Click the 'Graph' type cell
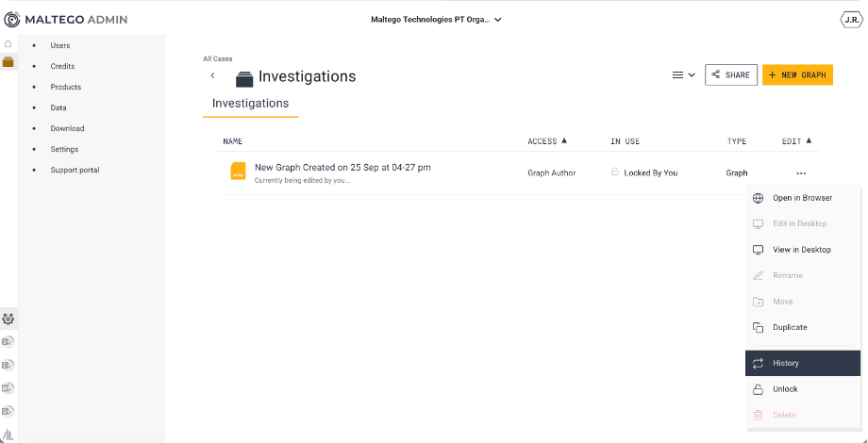This screenshot has width=868, height=443. tap(736, 173)
